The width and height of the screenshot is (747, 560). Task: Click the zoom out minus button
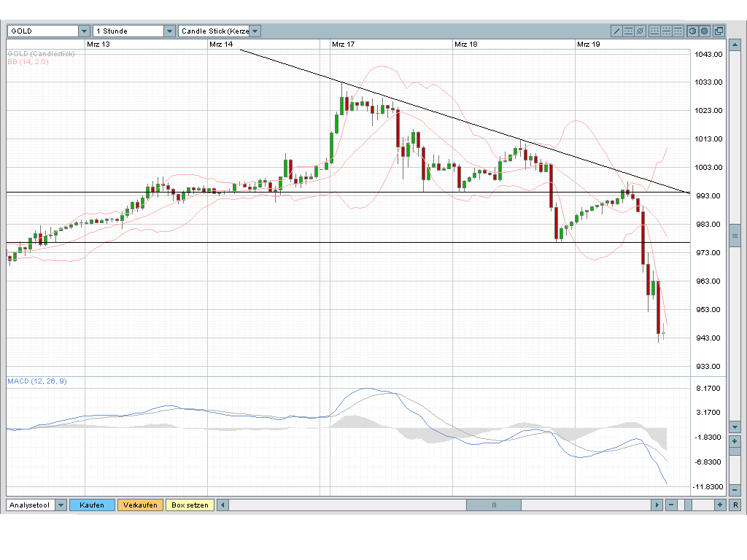point(671,505)
